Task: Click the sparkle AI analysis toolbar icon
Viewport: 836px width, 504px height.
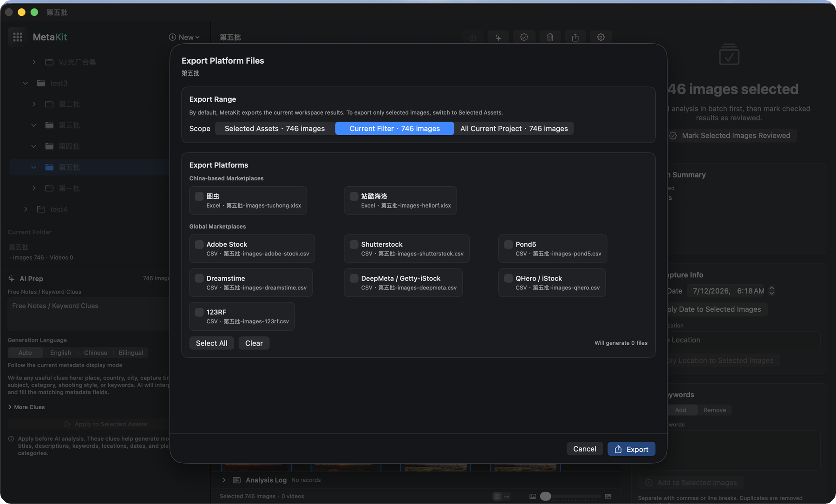Action: click(x=498, y=37)
